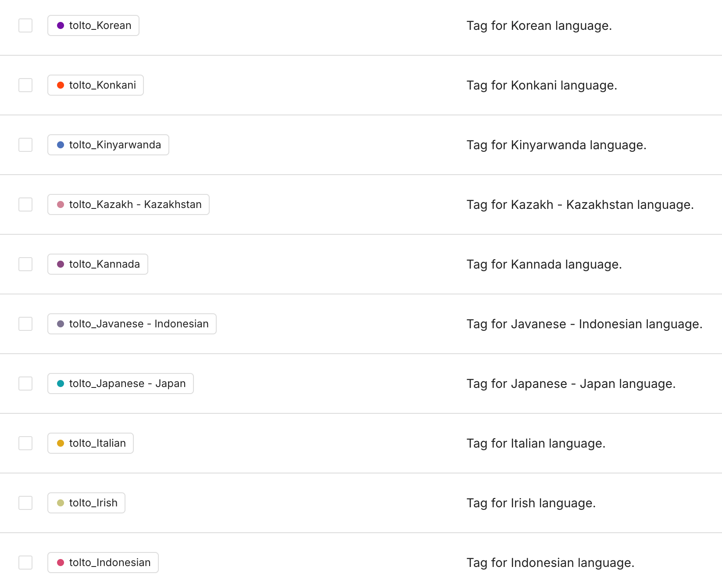
Task: Select the tolto_Konkani row checkbox
Action: (25, 85)
